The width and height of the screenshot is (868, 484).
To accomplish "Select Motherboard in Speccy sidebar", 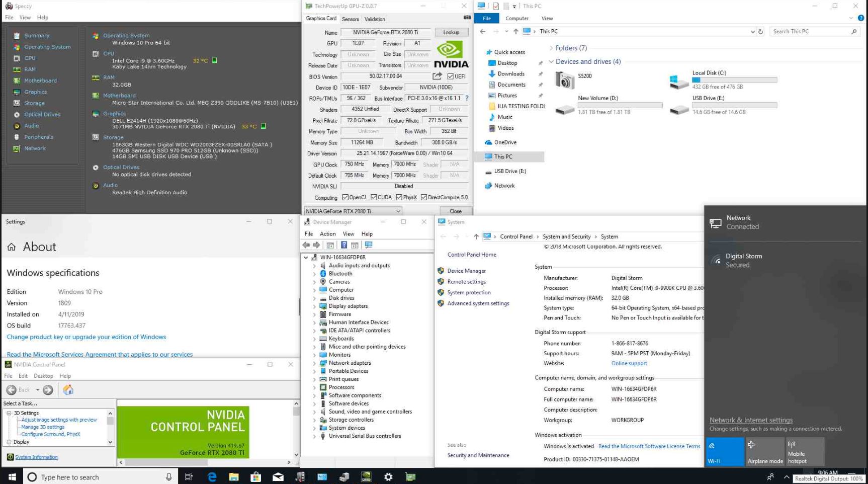I will (40, 80).
